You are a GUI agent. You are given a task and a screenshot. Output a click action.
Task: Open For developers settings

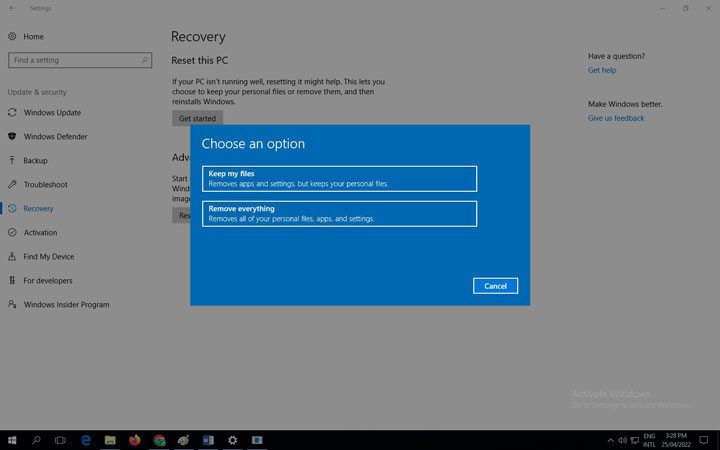click(48, 280)
